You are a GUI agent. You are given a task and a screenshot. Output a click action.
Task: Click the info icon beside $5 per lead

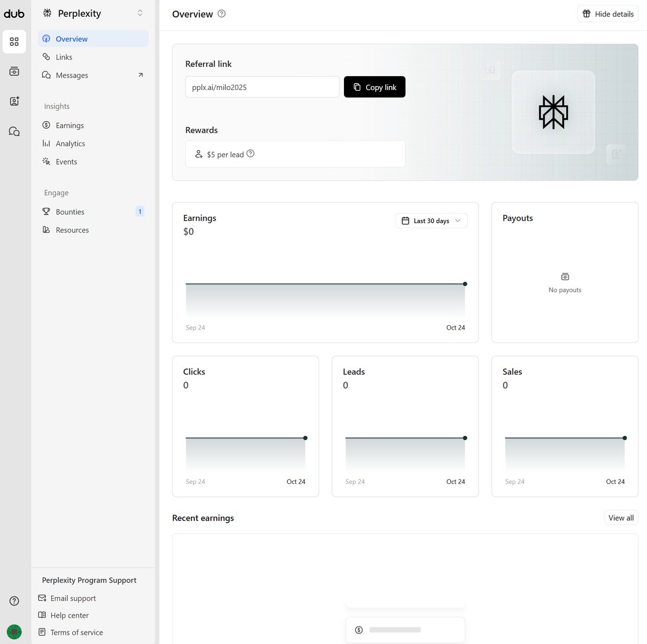pyautogui.click(x=250, y=154)
